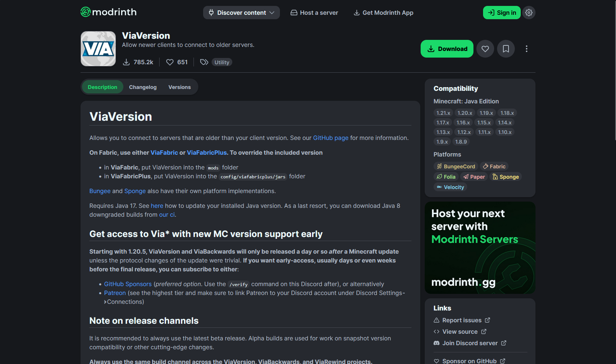
Task: Open the Patreon link
Action: click(x=115, y=293)
